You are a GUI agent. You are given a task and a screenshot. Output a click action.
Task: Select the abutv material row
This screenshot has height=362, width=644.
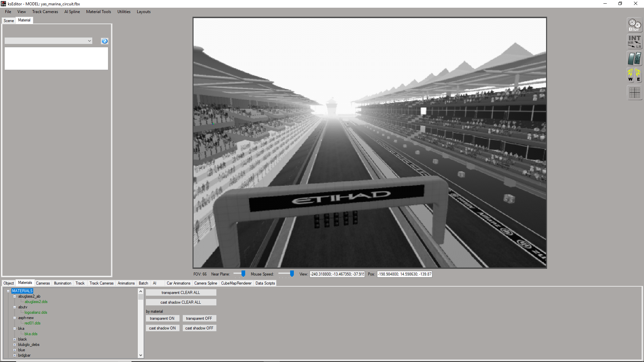pyautogui.click(x=23, y=307)
